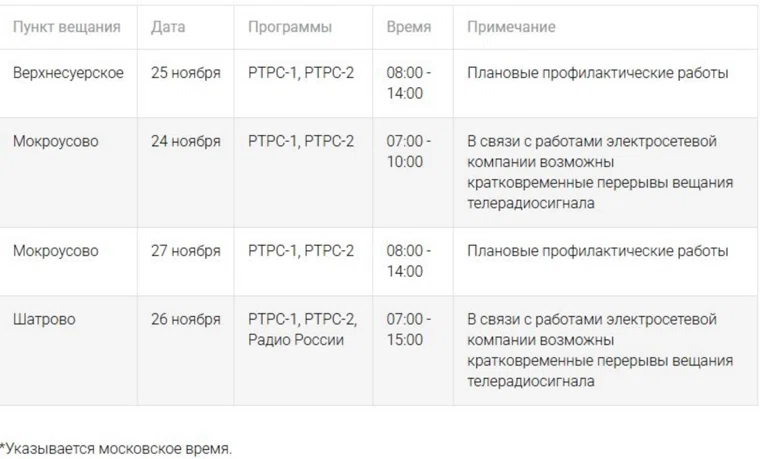
Task: Click the Шатрово station cell
Action: [44, 319]
